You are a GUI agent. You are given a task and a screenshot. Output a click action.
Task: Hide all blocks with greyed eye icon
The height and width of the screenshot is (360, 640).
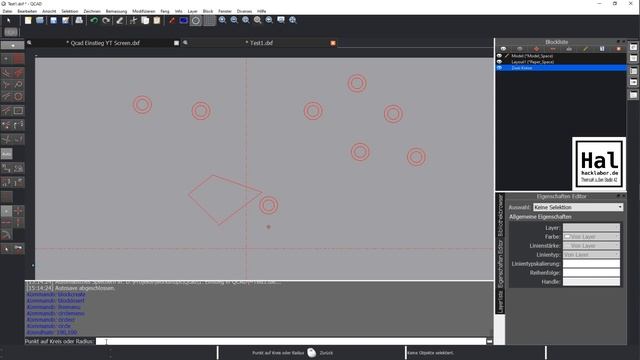[x=520, y=49]
